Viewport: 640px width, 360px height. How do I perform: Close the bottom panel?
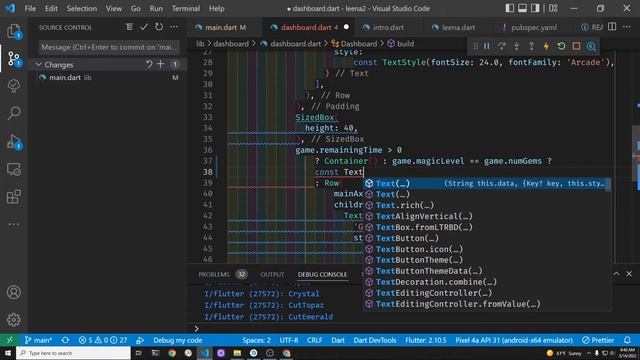[x=629, y=274]
